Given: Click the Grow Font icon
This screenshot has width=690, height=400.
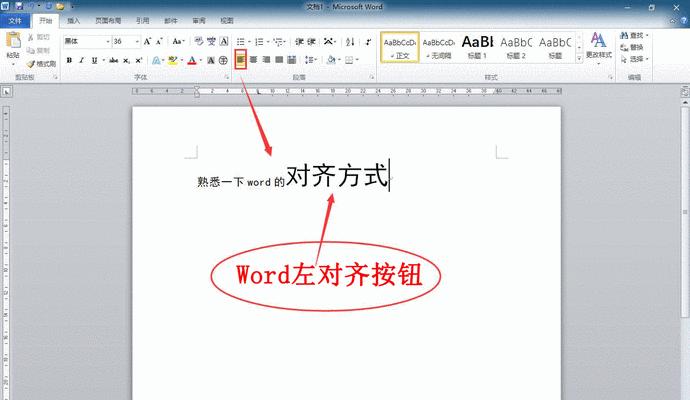Looking at the screenshot, I should point(147,41).
